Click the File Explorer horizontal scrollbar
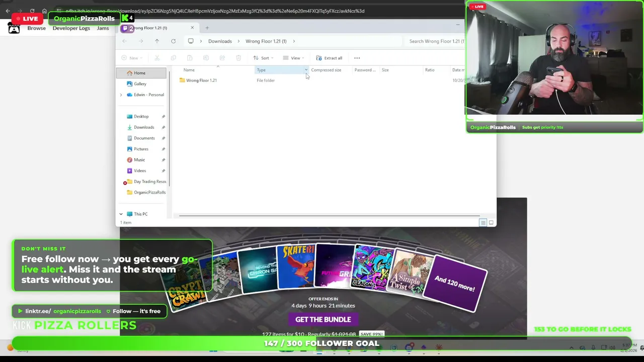644x362 pixels. [x=329, y=216]
